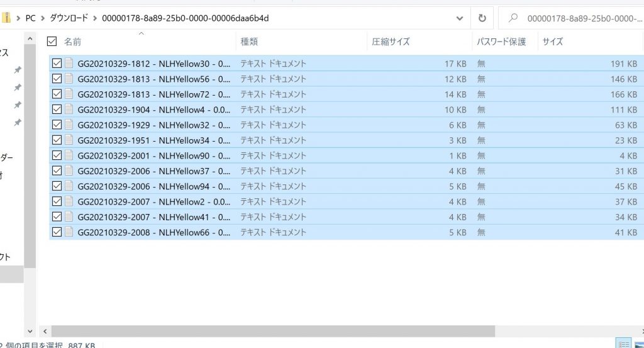The image size is (644, 348).
Task: Click navigation pane vertical scrollbar thumb
Action: tap(30, 156)
